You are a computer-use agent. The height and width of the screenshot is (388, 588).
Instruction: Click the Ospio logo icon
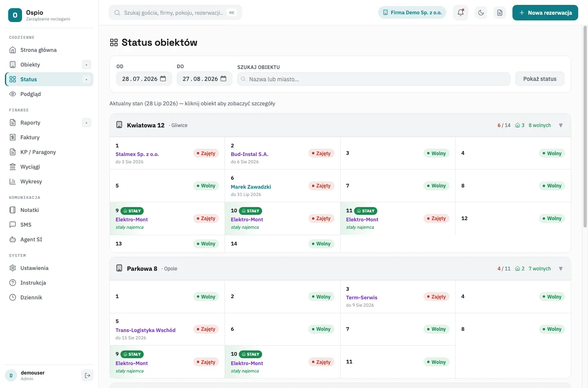pos(15,15)
